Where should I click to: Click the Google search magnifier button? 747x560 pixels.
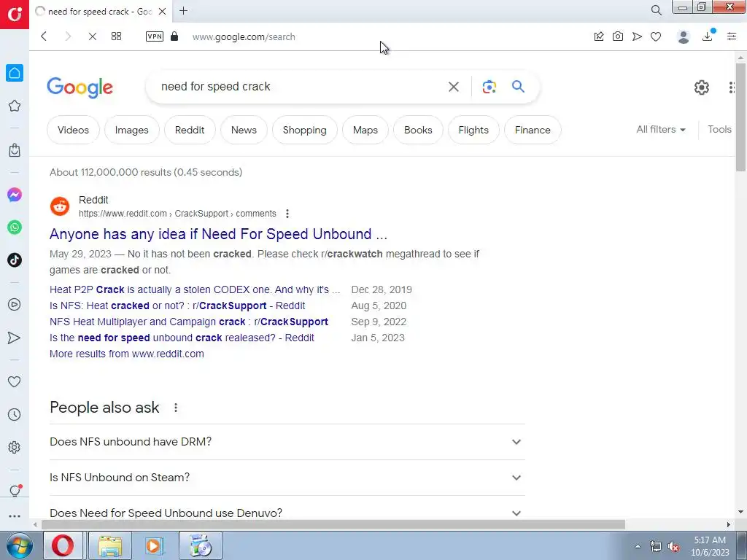pos(519,86)
